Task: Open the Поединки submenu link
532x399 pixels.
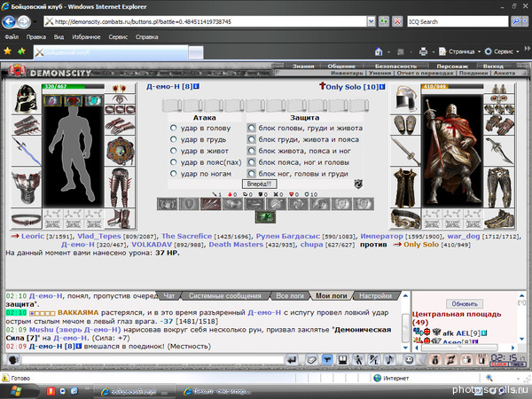Action: pos(473,73)
